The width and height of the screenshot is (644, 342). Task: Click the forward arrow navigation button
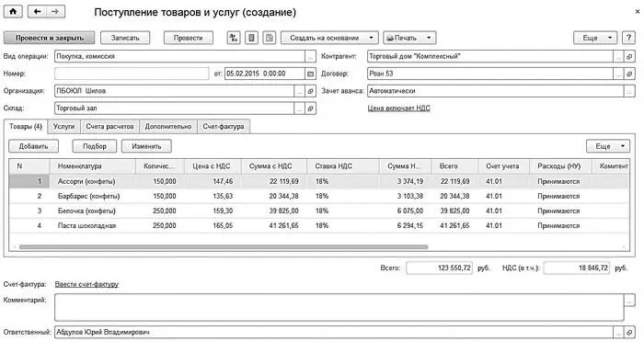[55, 12]
